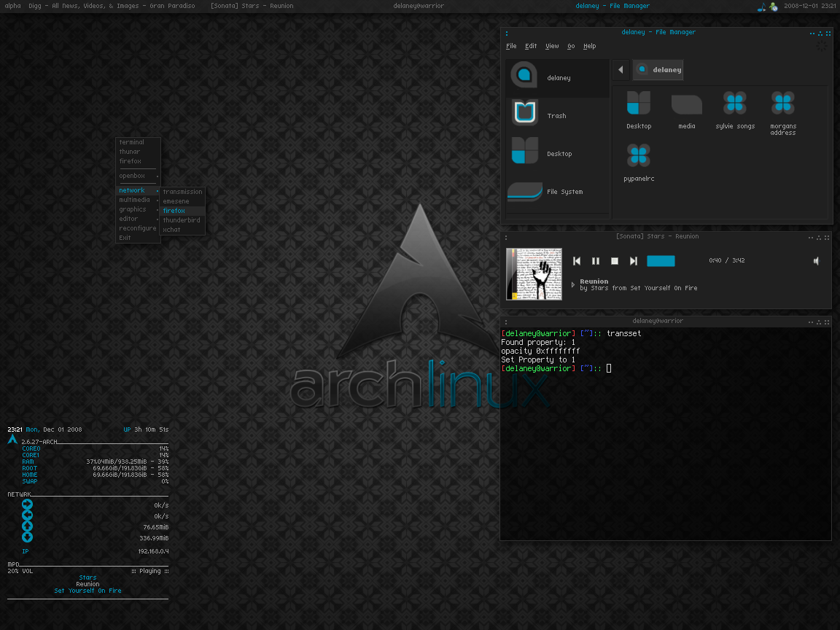Click the clock in the top panel

click(809, 6)
